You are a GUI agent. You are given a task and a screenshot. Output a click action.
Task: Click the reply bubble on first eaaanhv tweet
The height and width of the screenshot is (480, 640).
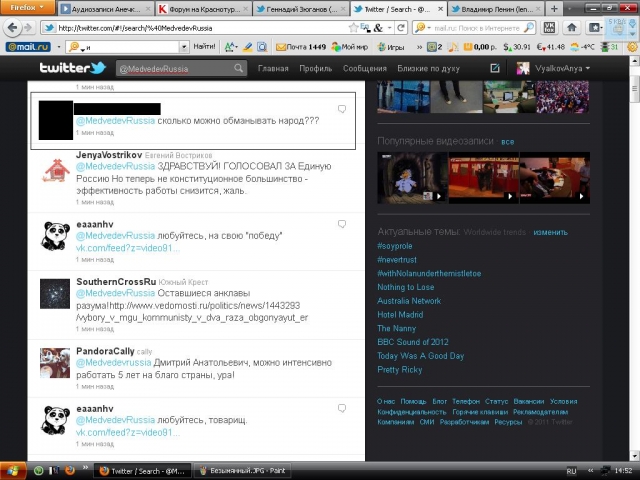pyautogui.click(x=342, y=224)
